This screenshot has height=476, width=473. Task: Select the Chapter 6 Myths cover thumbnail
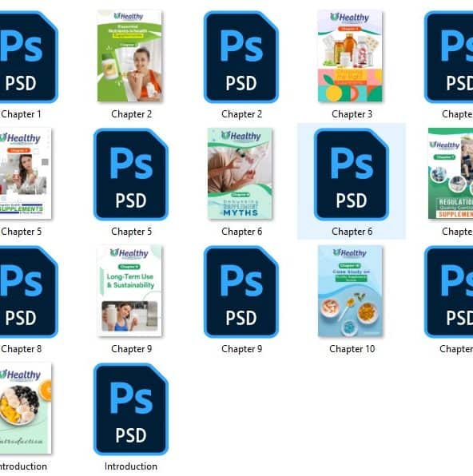tap(240, 173)
